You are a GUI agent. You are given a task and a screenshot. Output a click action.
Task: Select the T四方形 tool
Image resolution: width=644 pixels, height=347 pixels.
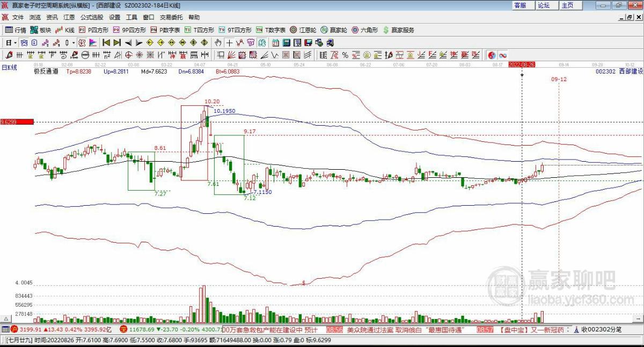pos(199,30)
